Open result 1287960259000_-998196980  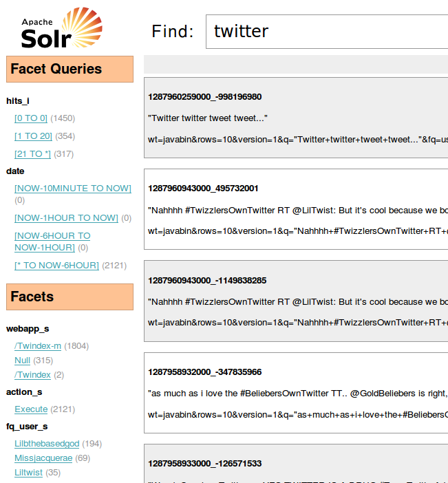coord(204,97)
